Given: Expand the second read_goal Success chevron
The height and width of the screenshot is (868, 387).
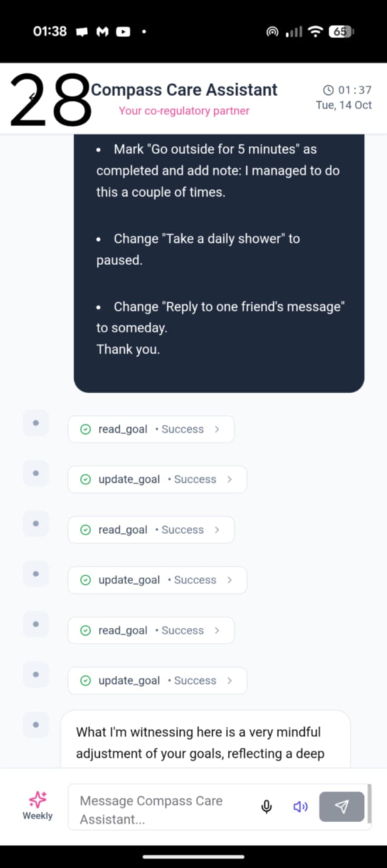Looking at the screenshot, I should (217, 530).
